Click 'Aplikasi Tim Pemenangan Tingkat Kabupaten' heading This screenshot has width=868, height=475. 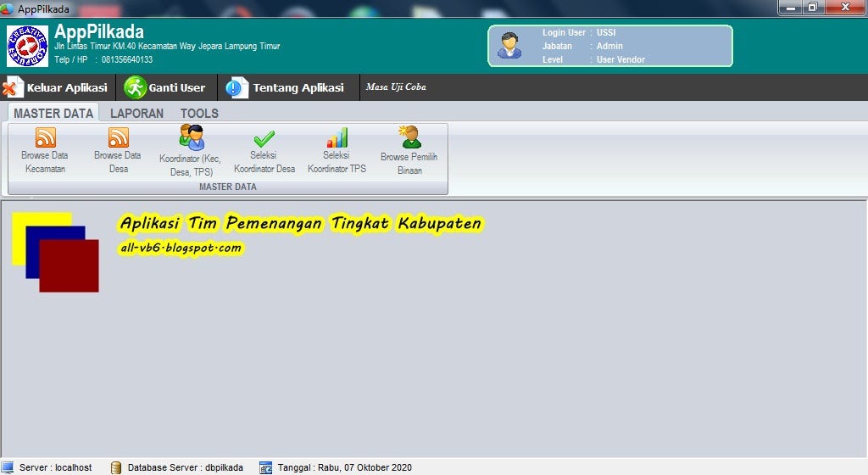pyautogui.click(x=301, y=223)
